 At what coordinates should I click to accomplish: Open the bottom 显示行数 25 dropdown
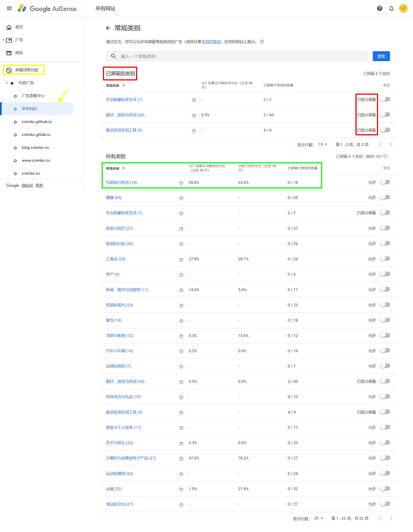319,518
